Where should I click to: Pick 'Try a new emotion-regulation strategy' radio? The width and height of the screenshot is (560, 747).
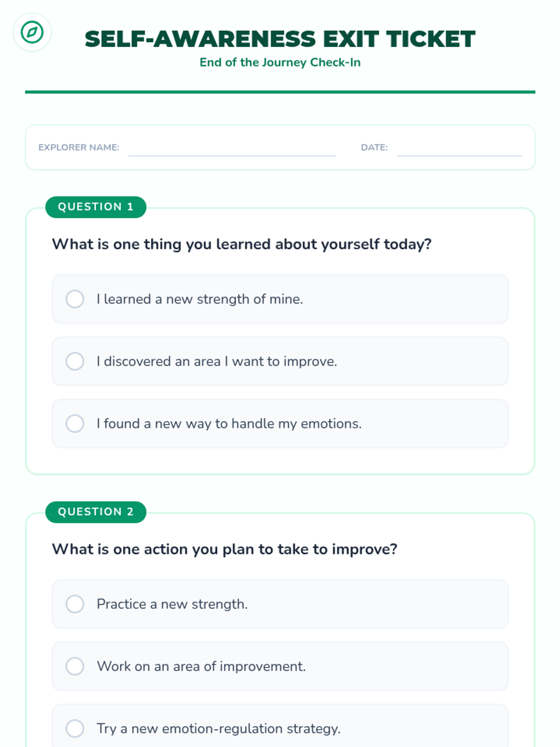(x=75, y=728)
